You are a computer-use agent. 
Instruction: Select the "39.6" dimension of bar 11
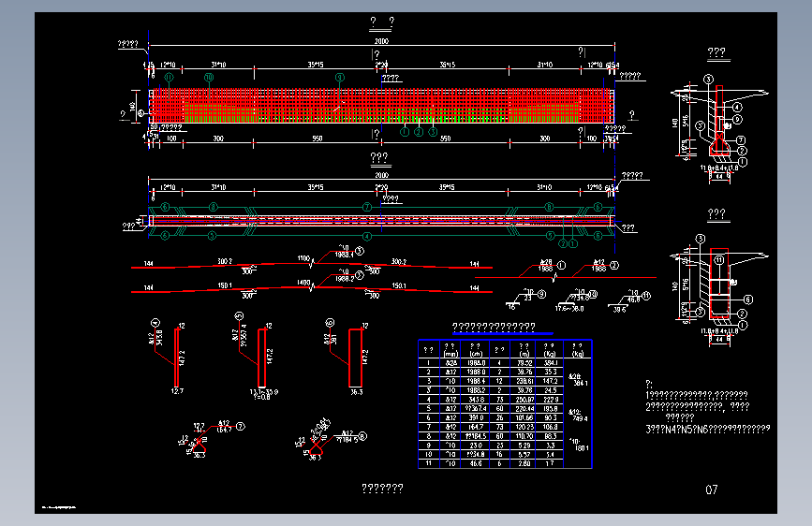point(619,309)
